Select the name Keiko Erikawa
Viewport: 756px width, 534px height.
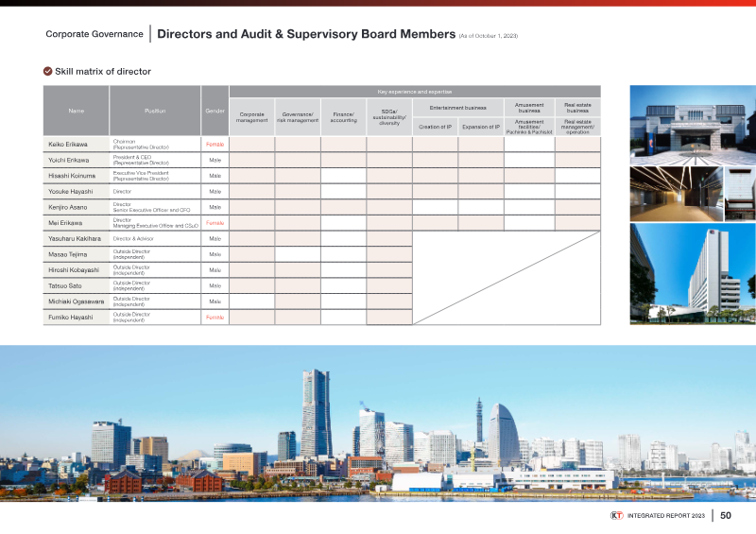68,145
